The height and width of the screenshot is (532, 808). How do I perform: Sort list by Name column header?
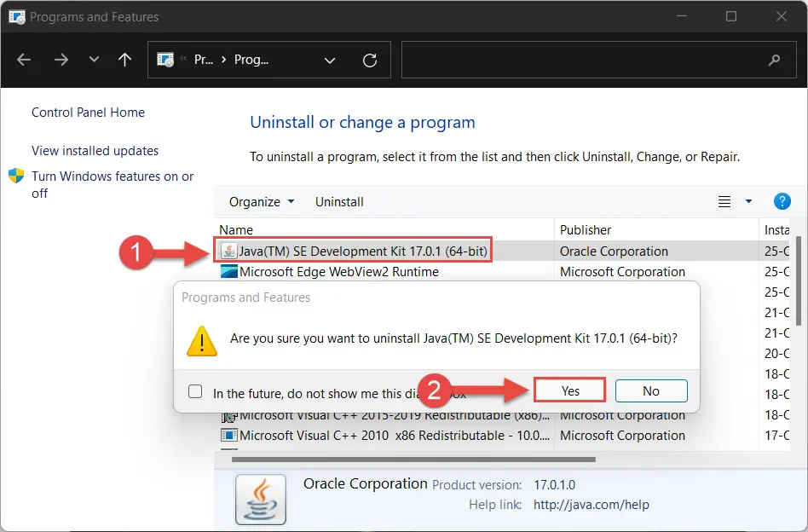coord(236,230)
